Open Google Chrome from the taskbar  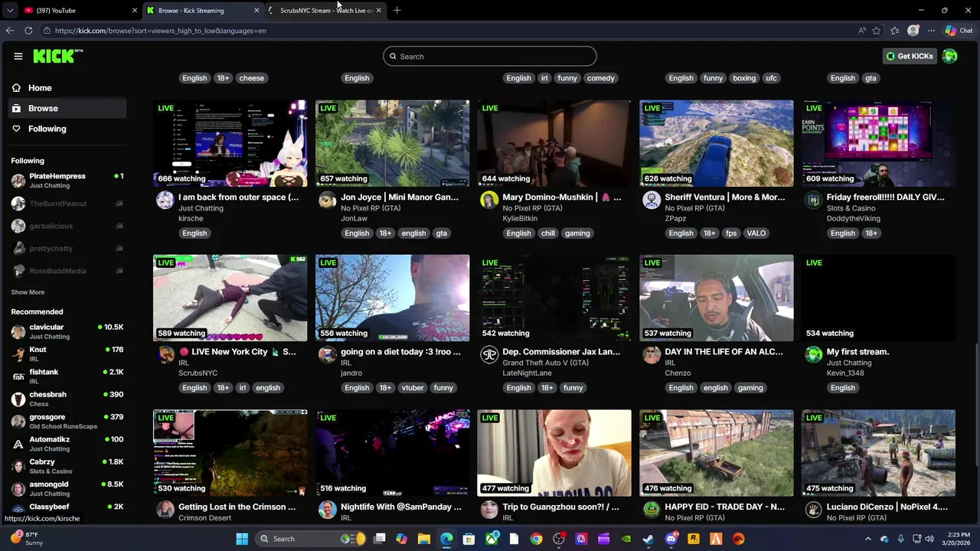tap(537, 539)
